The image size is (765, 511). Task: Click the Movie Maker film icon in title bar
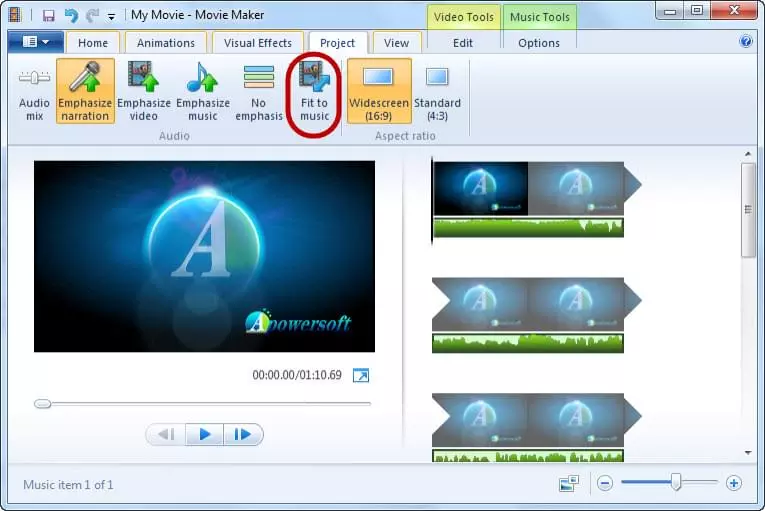pos(16,15)
